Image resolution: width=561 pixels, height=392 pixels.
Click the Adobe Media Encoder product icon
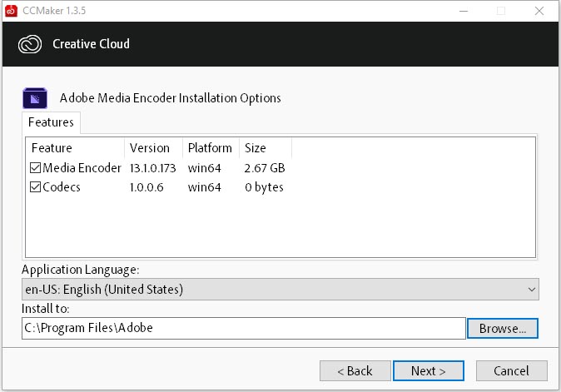[35, 98]
